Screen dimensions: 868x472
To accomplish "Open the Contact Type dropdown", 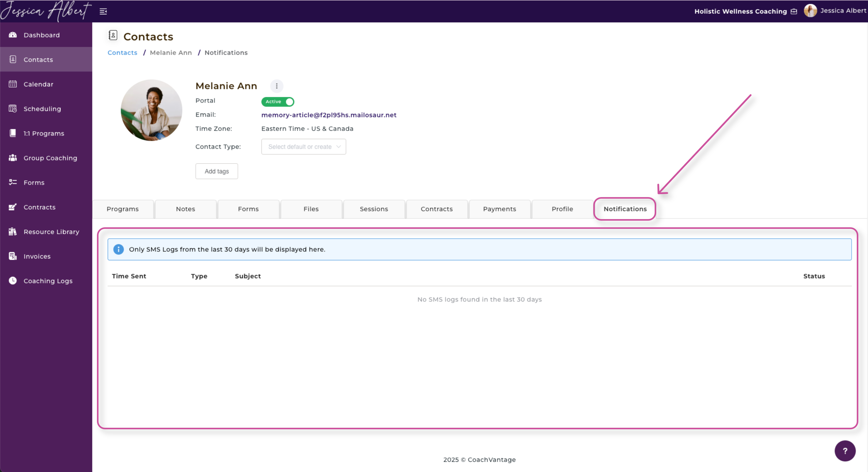I will coord(304,147).
